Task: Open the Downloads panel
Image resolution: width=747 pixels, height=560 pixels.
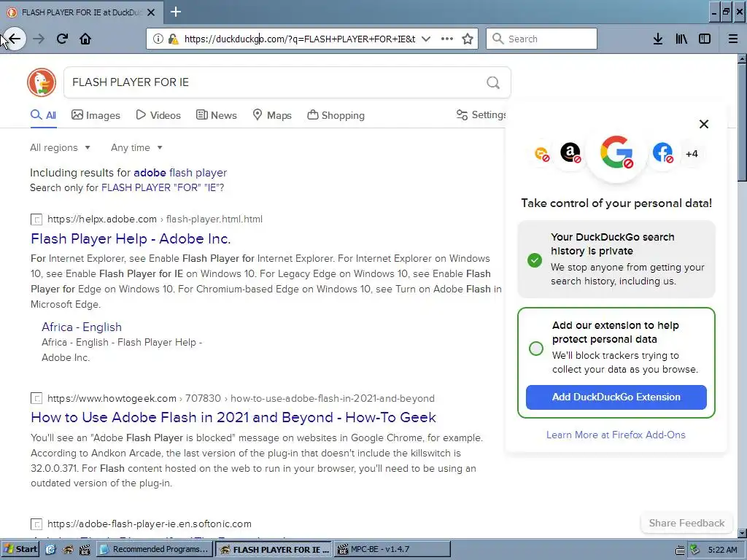Action: (x=658, y=39)
